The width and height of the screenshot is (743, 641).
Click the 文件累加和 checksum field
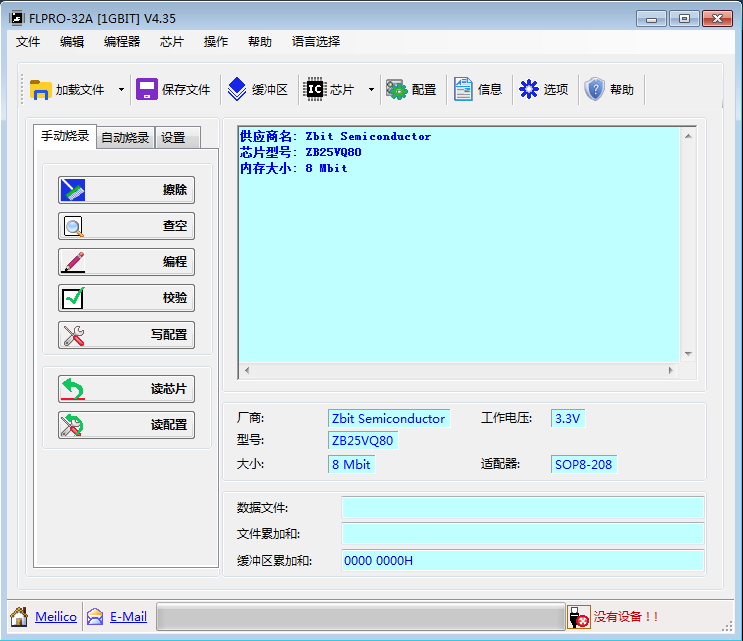click(523, 534)
